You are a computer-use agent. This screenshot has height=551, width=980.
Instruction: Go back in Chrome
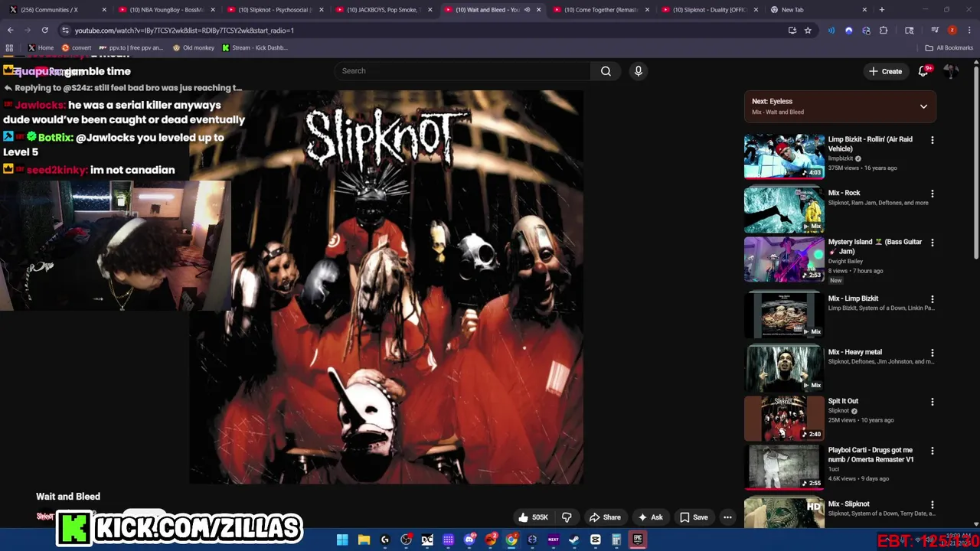click(x=10, y=30)
